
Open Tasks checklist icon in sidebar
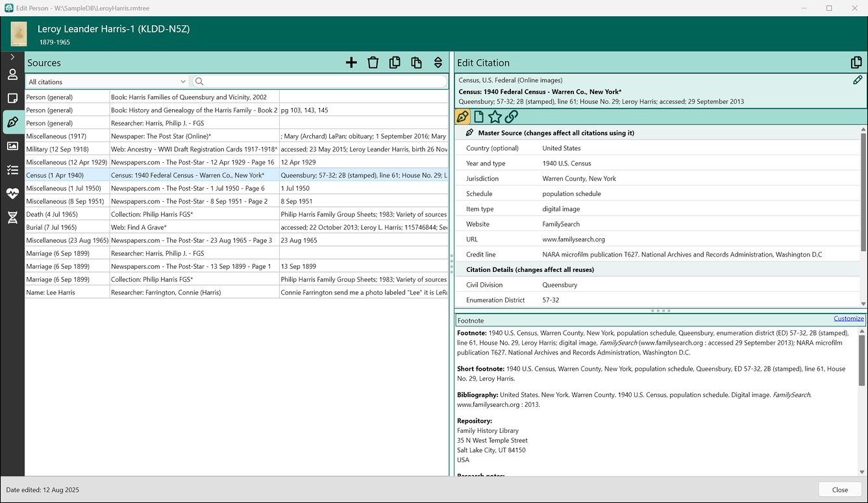click(x=12, y=170)
